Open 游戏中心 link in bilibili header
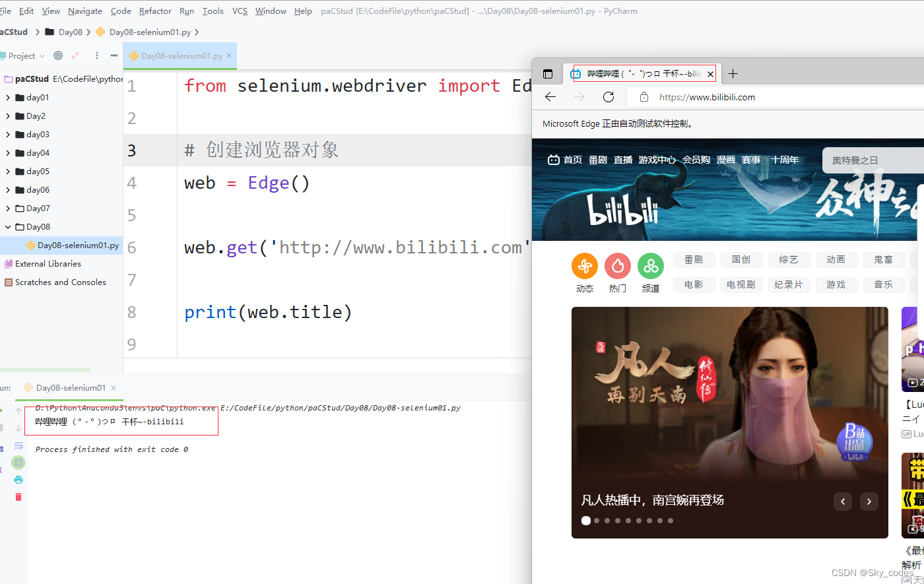 coord(657,160)
